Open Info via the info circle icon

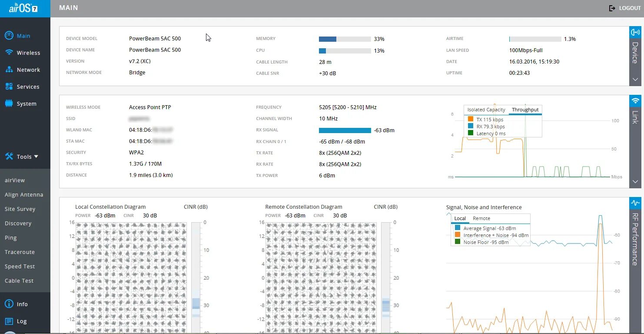9,304
